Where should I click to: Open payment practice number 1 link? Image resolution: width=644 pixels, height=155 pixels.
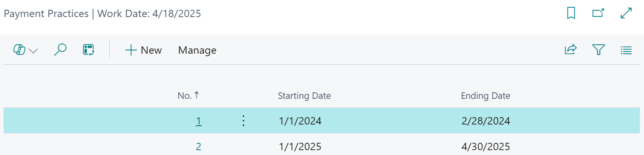tap(199, 121)
